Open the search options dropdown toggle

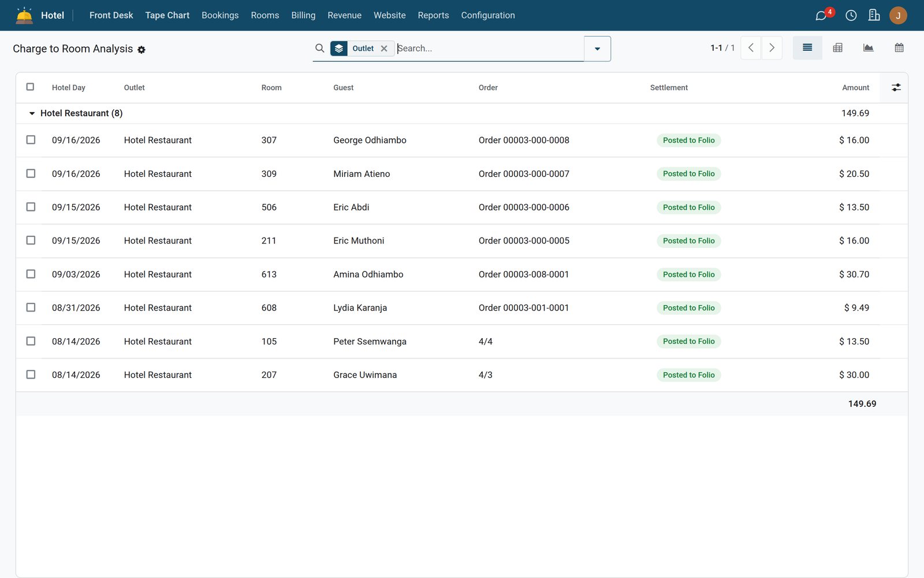(597, 49)
